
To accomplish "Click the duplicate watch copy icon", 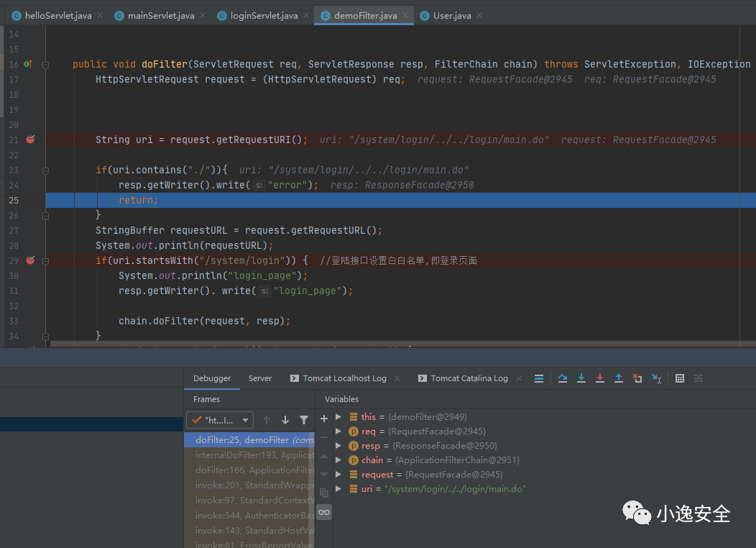I will pyautogui.click(x=324, y=493).
